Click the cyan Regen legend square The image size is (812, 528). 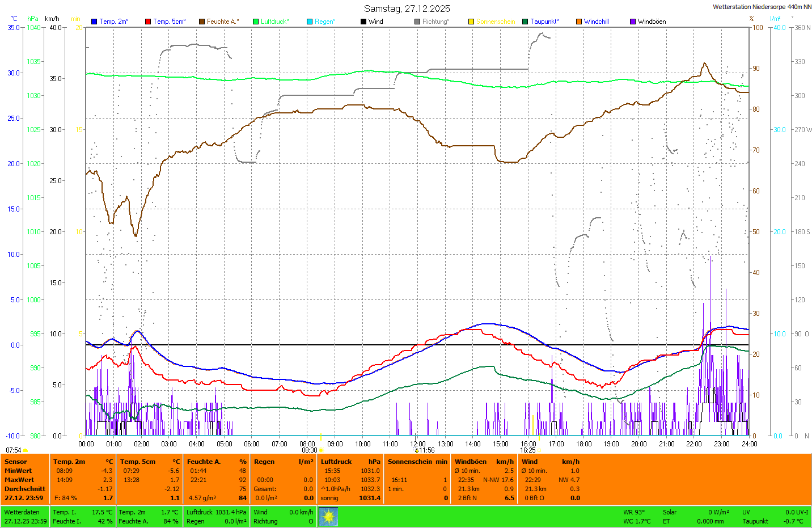coord(310,22)
